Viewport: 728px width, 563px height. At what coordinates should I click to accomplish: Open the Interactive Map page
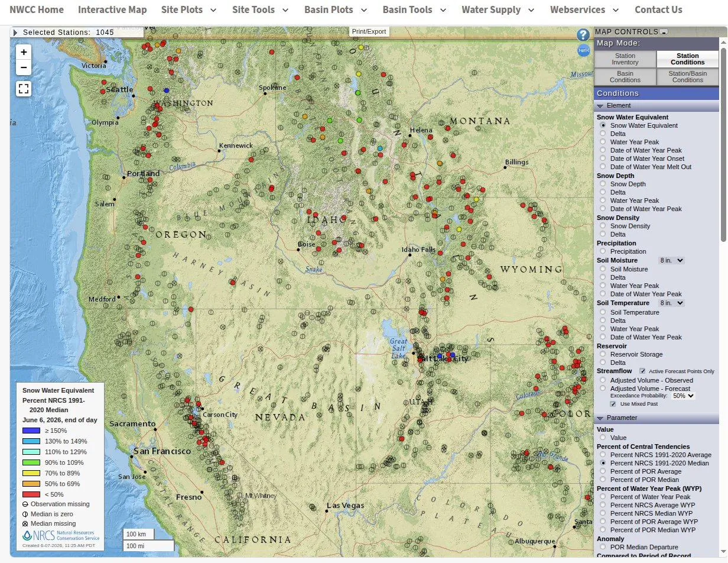tap(112, 10)
